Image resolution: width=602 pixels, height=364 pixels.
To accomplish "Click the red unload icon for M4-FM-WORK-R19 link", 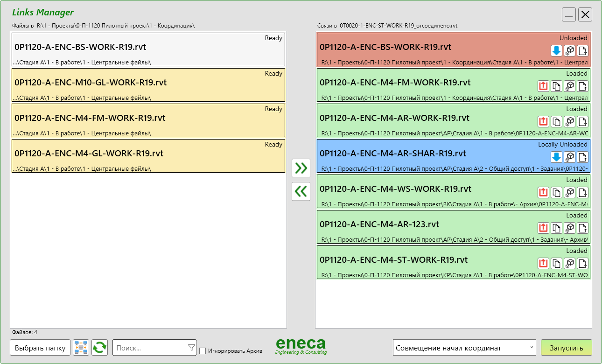I will click(x=543, y=86).
